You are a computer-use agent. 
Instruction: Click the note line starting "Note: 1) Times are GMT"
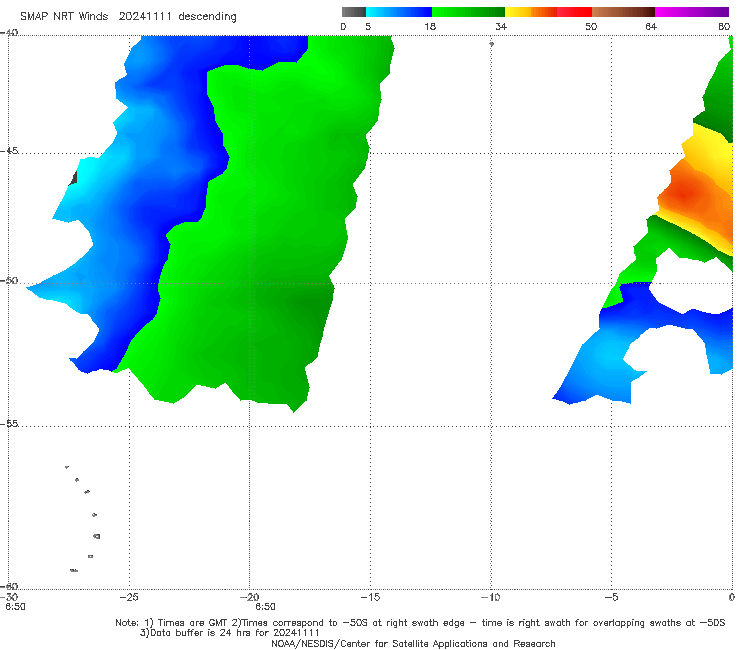click(x=420, y=623)
